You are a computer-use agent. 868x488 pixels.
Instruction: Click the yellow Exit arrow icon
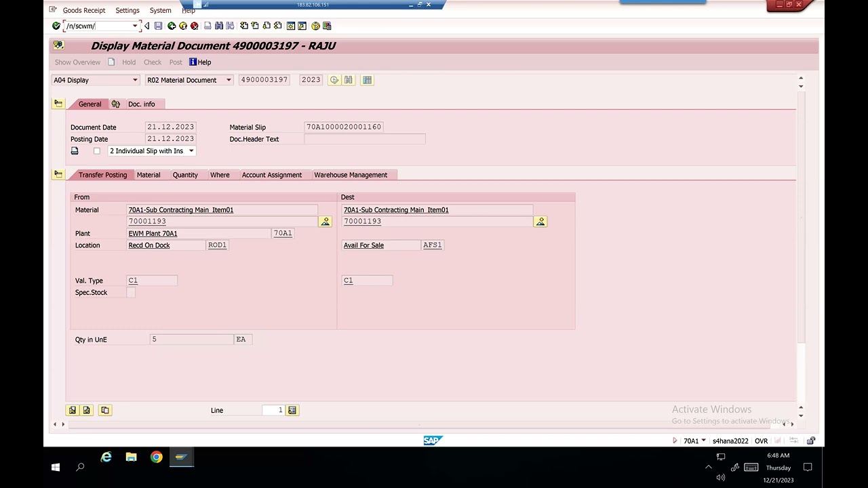click(183, 26)
